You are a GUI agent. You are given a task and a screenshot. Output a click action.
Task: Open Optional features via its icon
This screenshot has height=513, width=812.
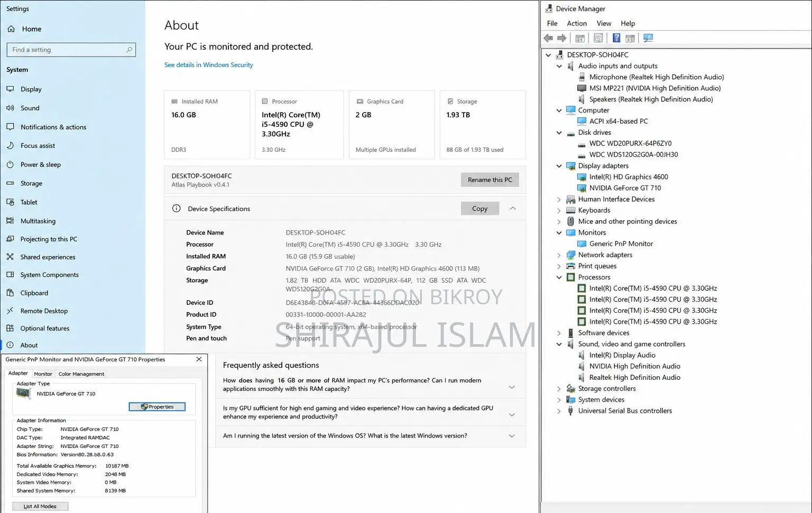point(10,328)
